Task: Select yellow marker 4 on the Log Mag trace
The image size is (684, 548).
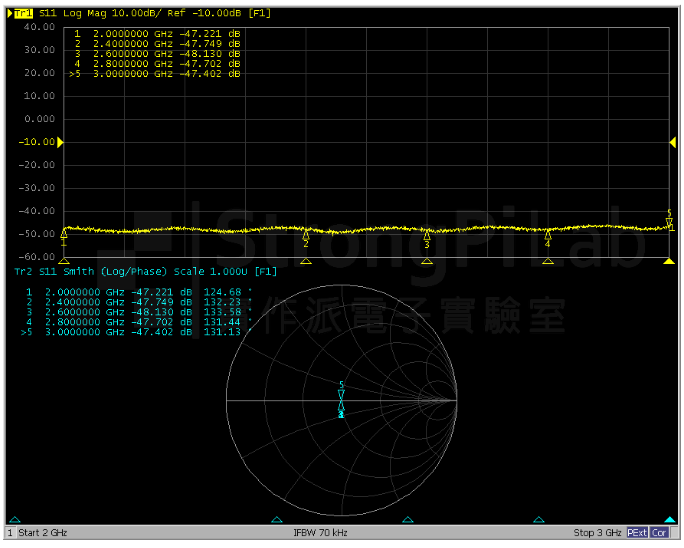Action: 548,239
